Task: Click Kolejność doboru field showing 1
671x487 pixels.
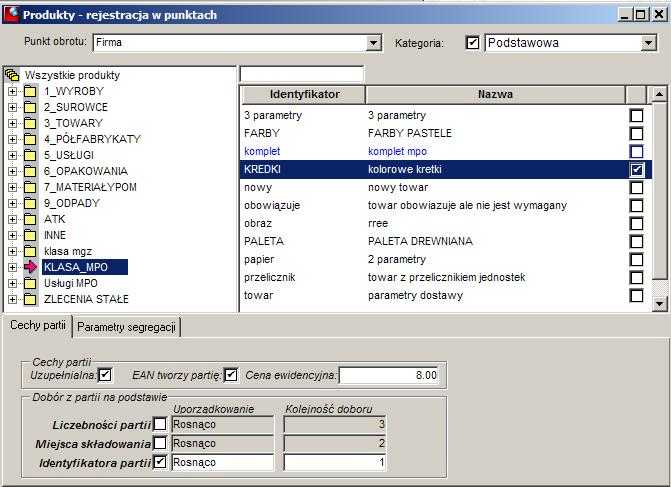Action: pos(335,462)
